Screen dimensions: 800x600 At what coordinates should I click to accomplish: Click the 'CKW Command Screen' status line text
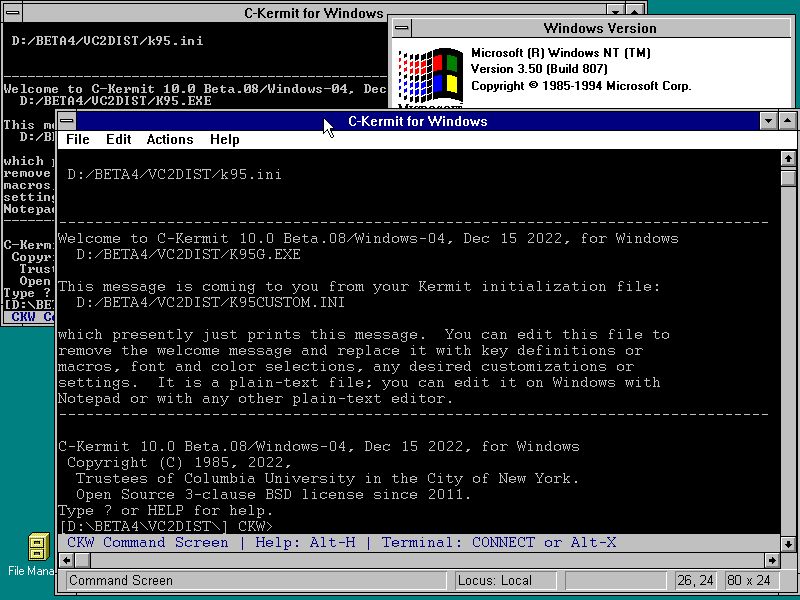[147, 542]
